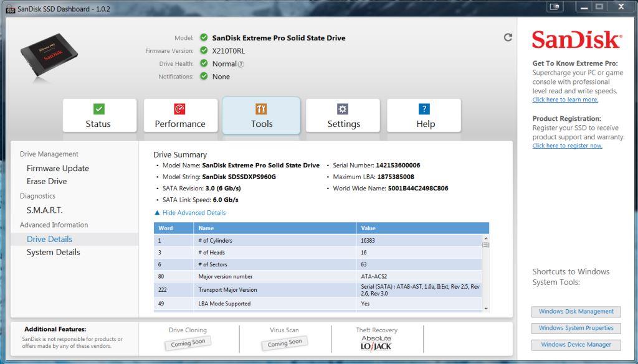Viewport: 638px width, 364px height.
Task: Open Windows System Properties shortcut
Action: coord(576,328)
